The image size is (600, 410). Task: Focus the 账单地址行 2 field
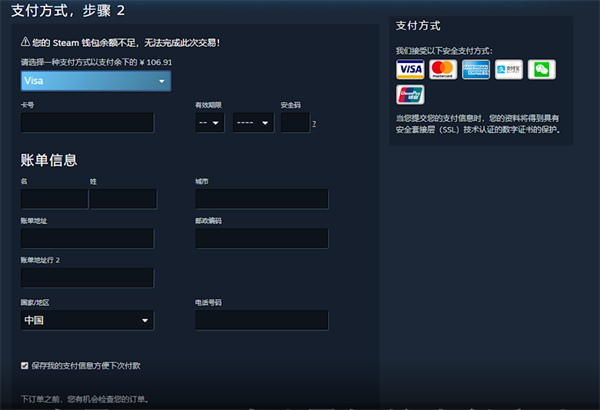87,278
